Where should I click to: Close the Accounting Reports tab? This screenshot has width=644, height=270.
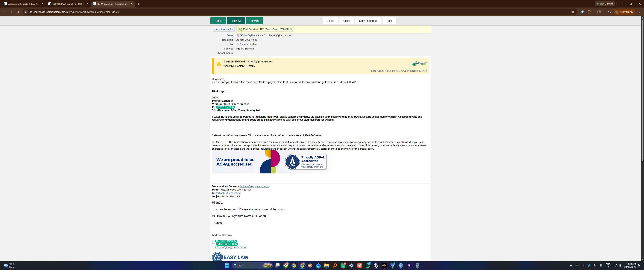[42, 4]
